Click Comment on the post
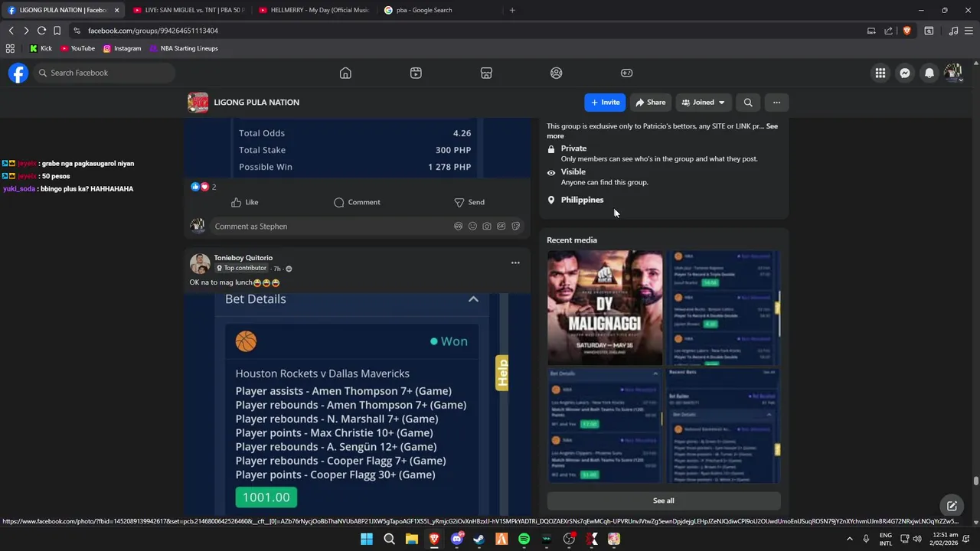The height and width of the screenshot is (551, 980). [x=357, y=202]
